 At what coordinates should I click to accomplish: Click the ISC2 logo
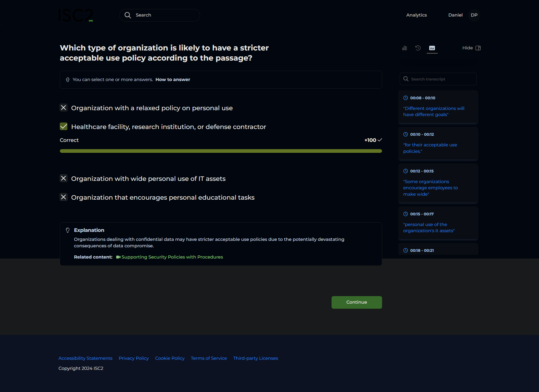[76, 15]
